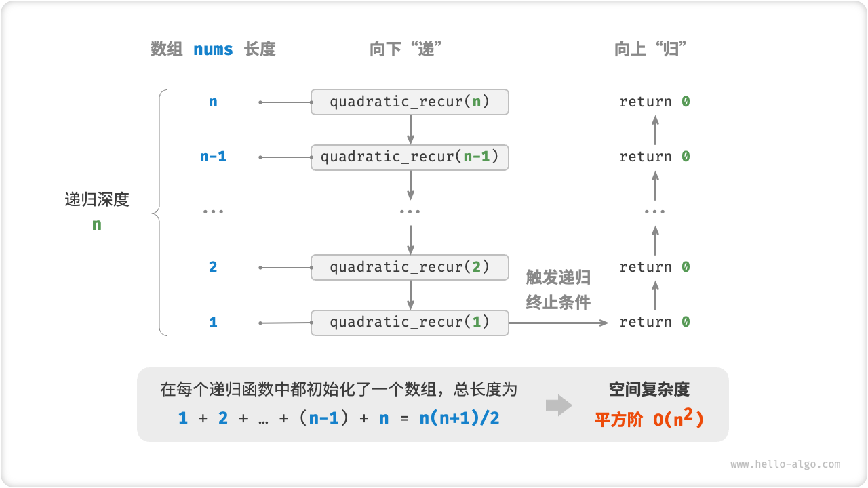Click the gray right arrow before 空间复杂度

point(559,405)
